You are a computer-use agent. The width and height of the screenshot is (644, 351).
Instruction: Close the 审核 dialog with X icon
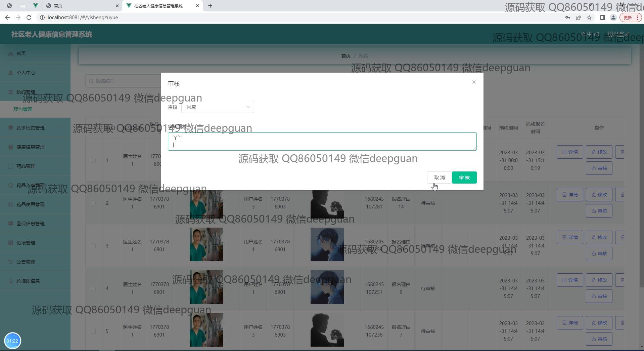(474, 82)
